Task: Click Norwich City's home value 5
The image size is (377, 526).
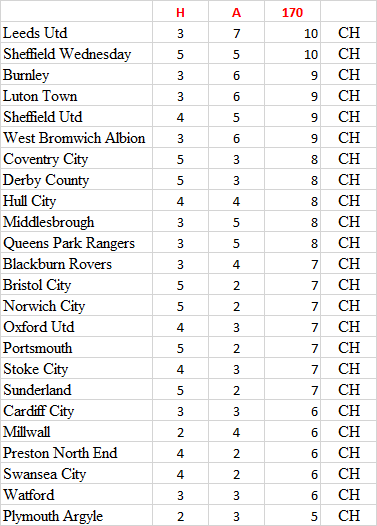Action: (x=180, y=306)
